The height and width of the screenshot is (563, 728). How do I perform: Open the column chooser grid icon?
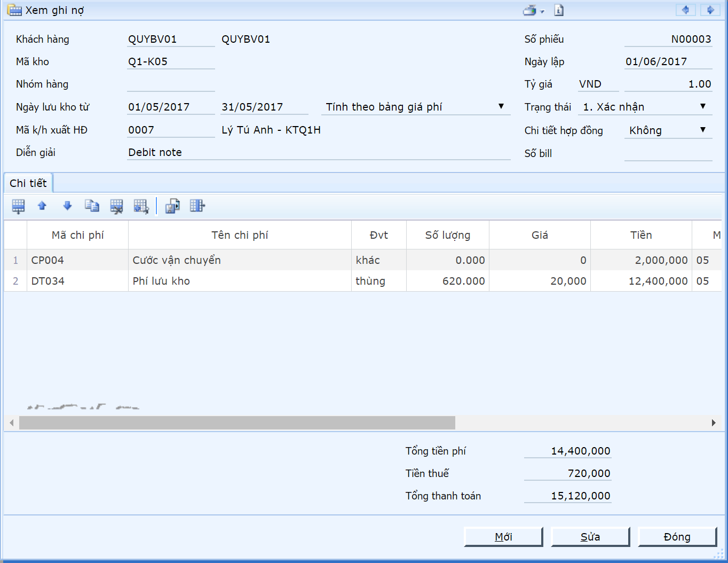[197, 206]
